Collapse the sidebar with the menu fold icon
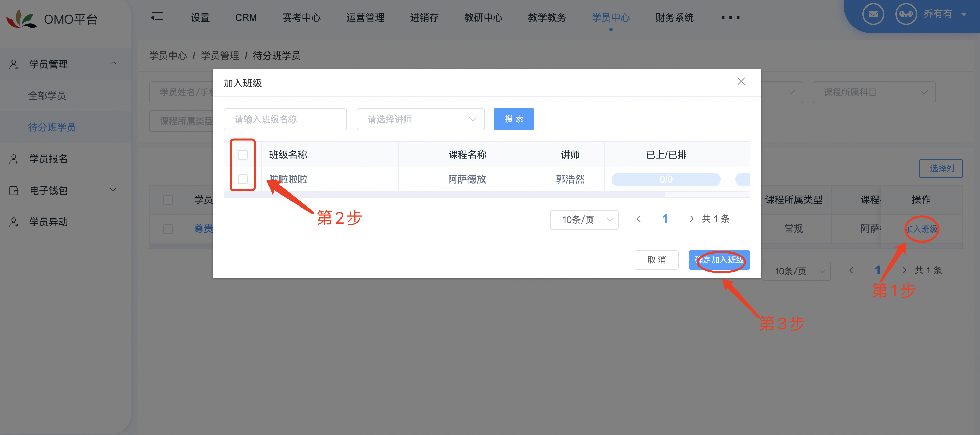This screenshot has height=435, width=980. point(157,17)
